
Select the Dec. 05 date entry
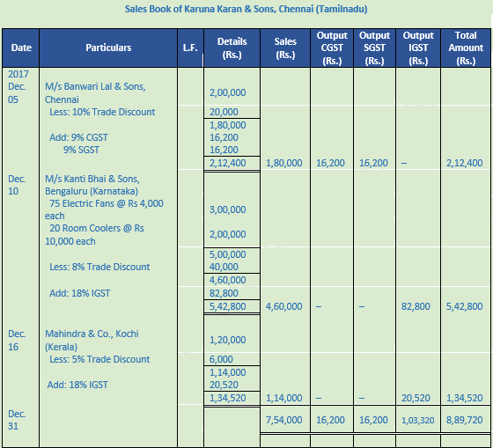point(17,93)
